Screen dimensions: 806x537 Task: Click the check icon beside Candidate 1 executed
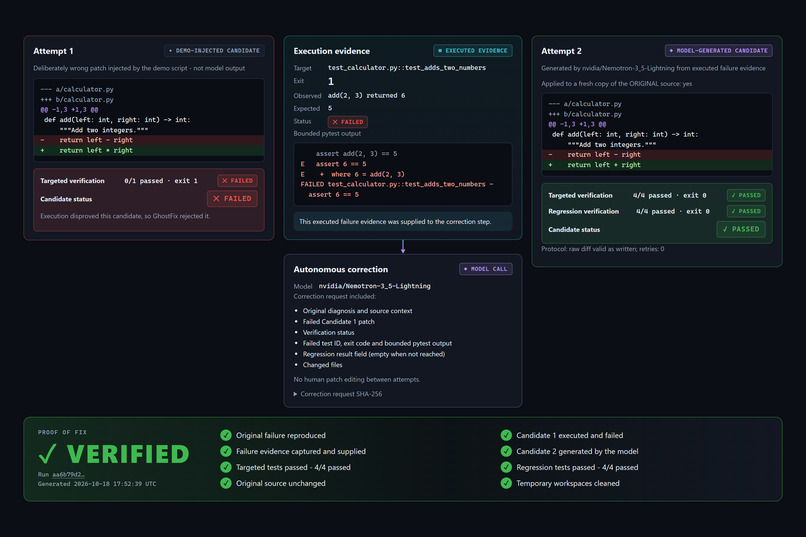(x=506, y=435)
